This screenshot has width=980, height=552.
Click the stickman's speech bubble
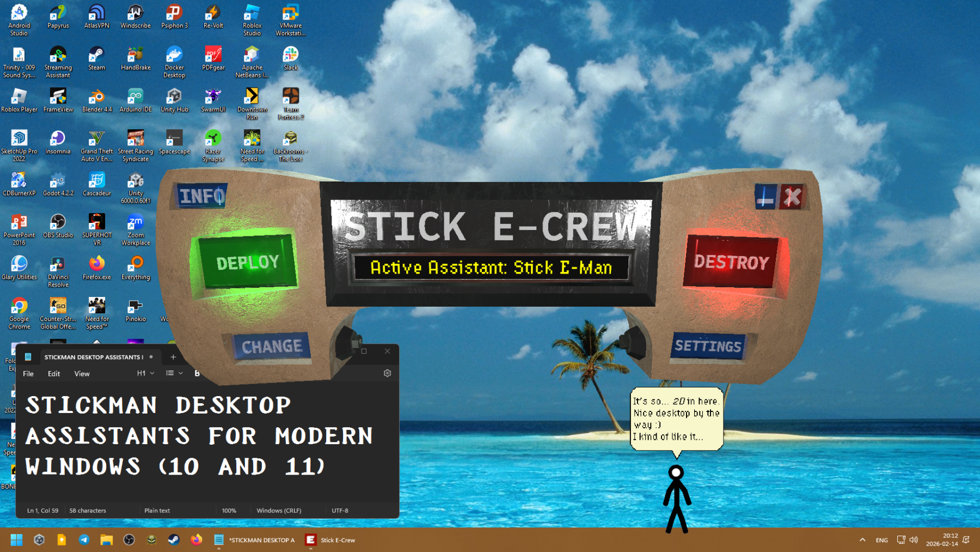tap(676, 418)
